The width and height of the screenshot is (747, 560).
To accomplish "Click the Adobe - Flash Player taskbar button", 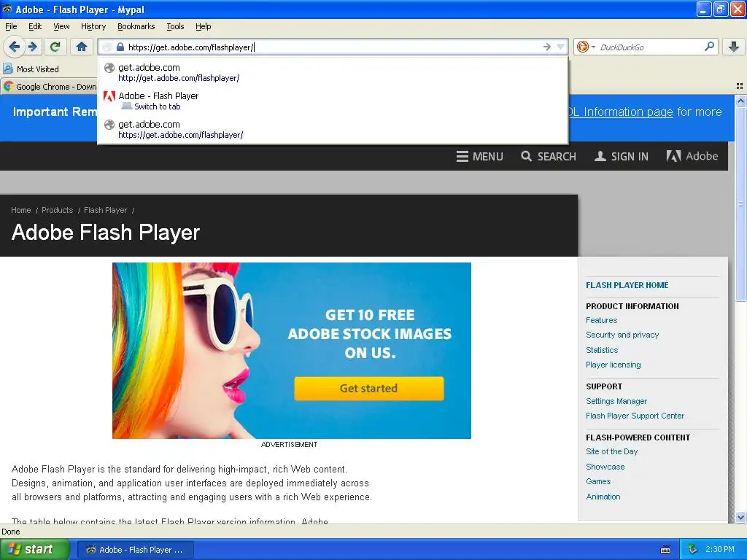I will (x=135, y=550).
